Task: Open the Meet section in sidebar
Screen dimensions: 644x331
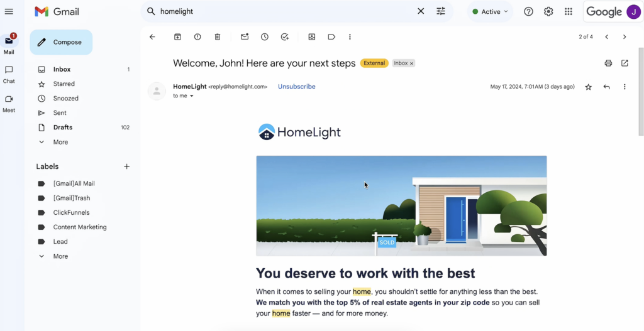Action: 9,104
